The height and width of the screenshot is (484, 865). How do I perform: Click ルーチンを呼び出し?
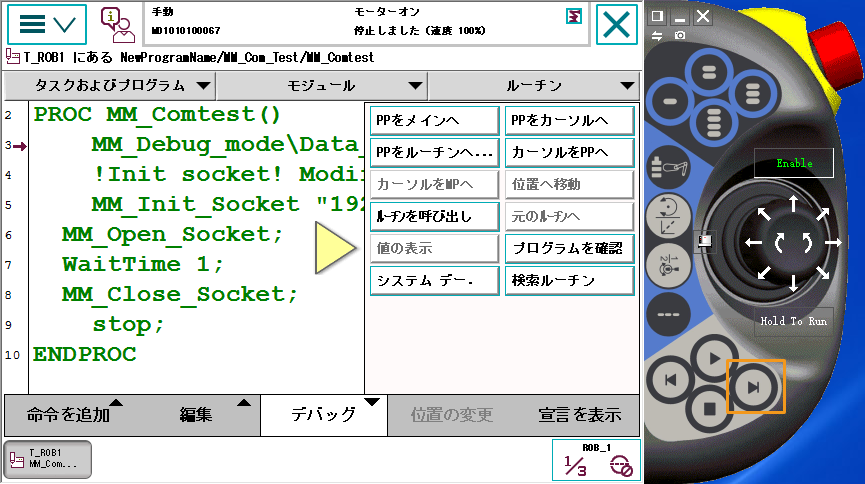[435, 216]
